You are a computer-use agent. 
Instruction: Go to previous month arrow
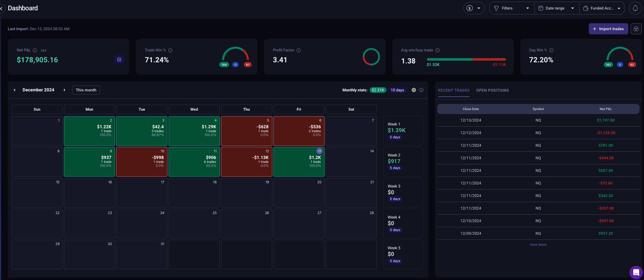click(x=14, y=90)
